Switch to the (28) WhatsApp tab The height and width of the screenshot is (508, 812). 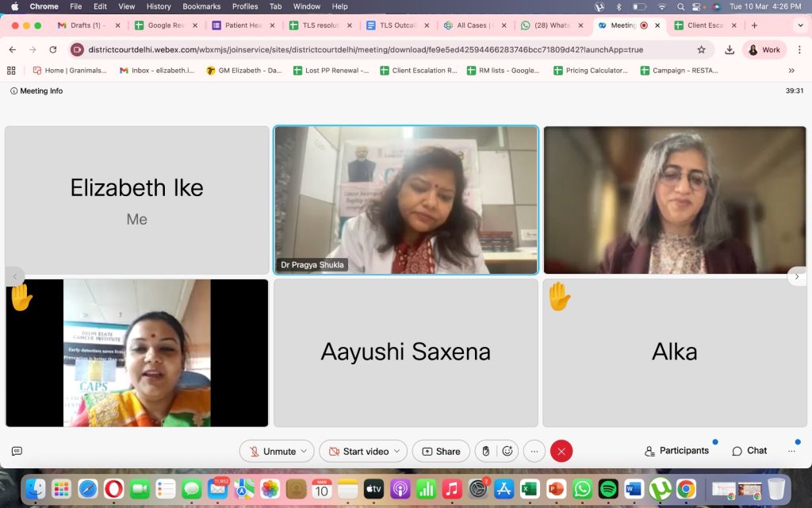pos(551,25)
